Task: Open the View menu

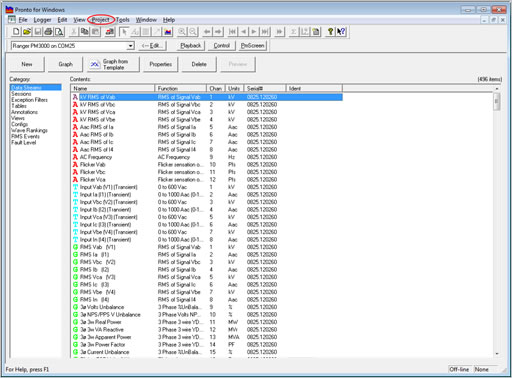Action: coord(79,20)
